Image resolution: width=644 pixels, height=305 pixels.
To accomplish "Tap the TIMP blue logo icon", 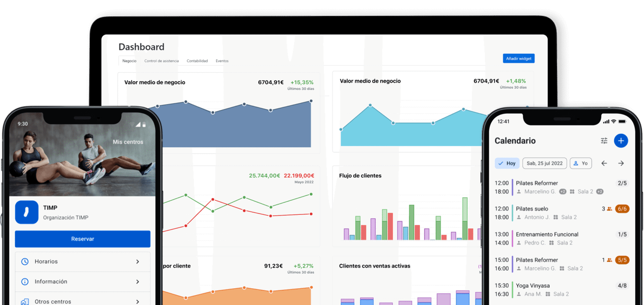I will [27, 212].
